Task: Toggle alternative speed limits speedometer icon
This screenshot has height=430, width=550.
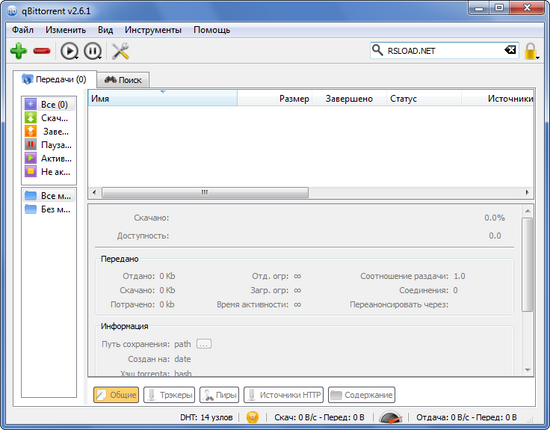Action: [390, 417]
